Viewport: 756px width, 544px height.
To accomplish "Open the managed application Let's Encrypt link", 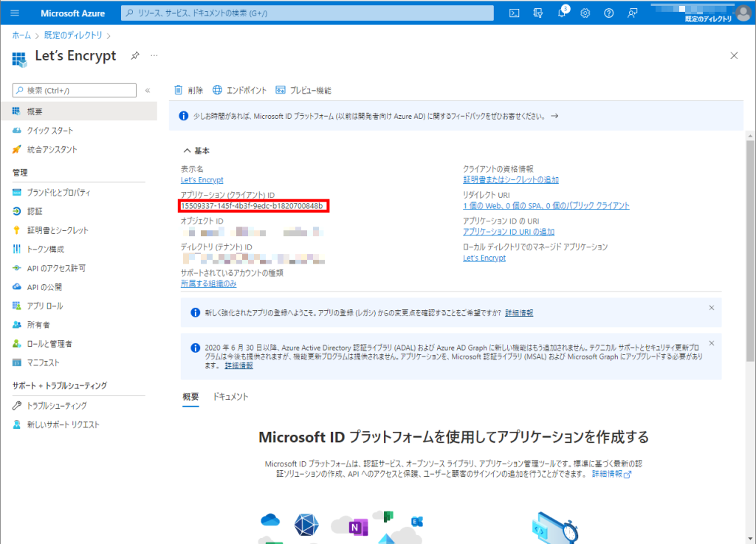I will [x=484, y=258].
